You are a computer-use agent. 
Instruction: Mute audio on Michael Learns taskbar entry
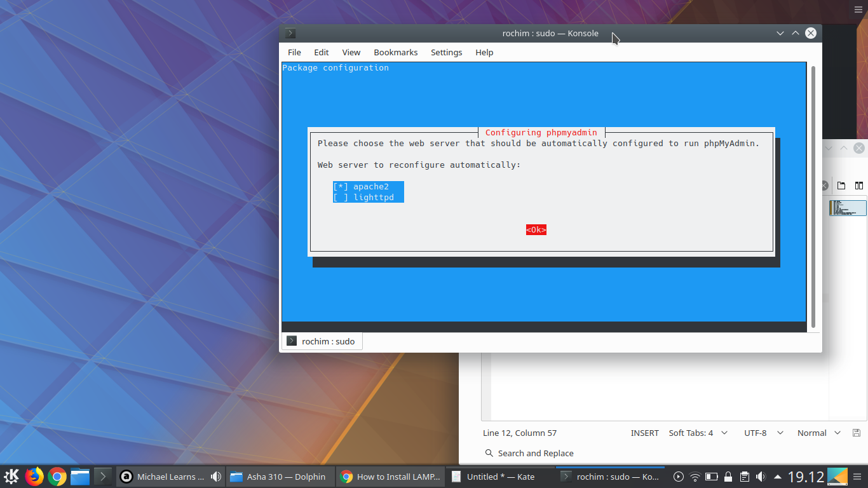point(216,477)
